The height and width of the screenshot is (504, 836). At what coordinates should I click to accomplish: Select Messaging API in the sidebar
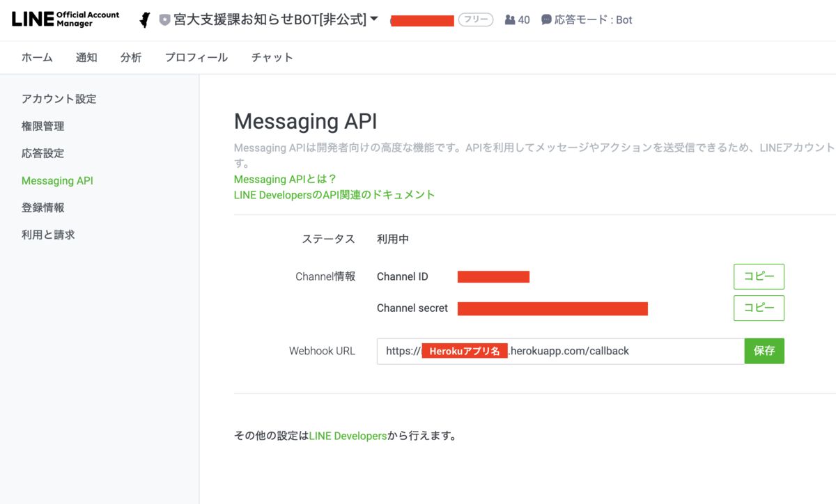pyautogui.click(x=57, y=181)
